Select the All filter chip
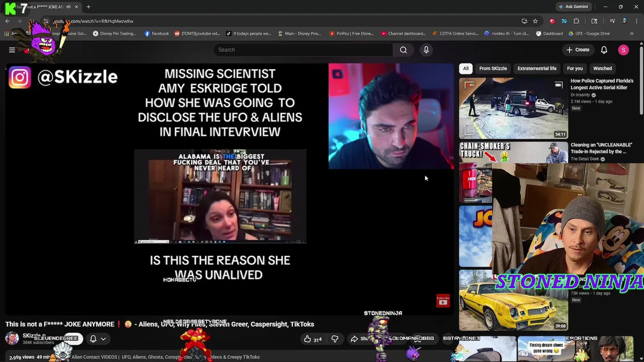 [x=466, y=68]
